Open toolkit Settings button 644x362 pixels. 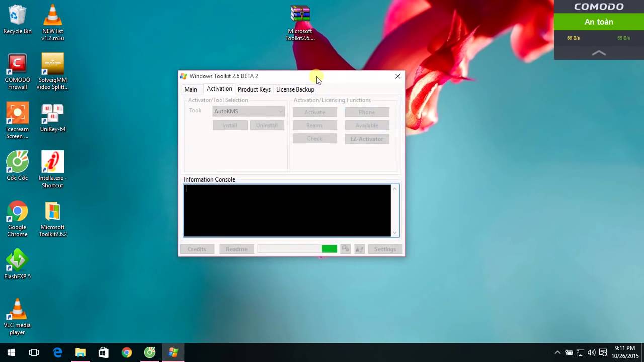point(385,249)
